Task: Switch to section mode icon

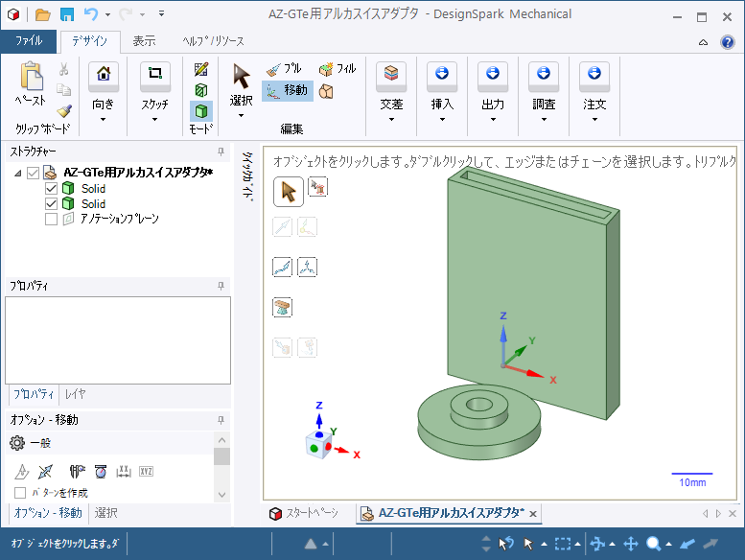Action: 201,90
